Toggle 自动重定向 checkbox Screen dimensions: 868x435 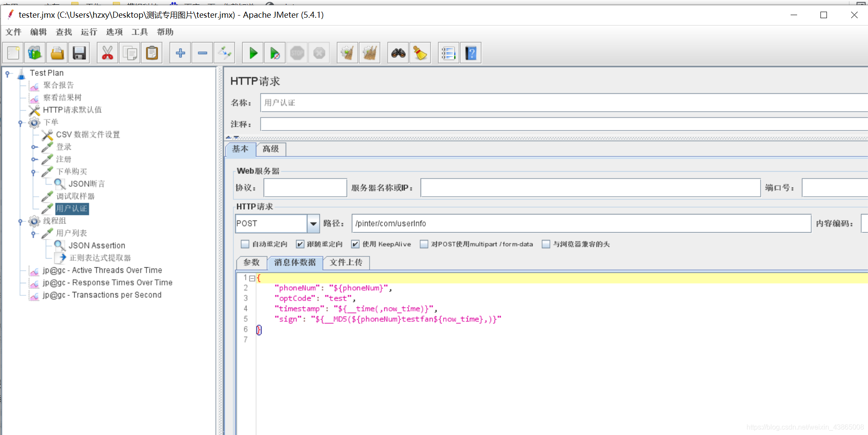click(x=245, y=244)
